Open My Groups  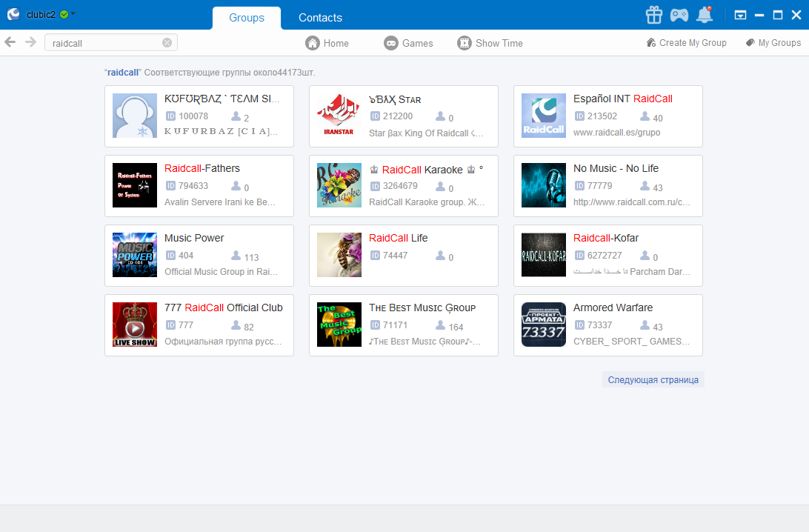click(773, 43)
